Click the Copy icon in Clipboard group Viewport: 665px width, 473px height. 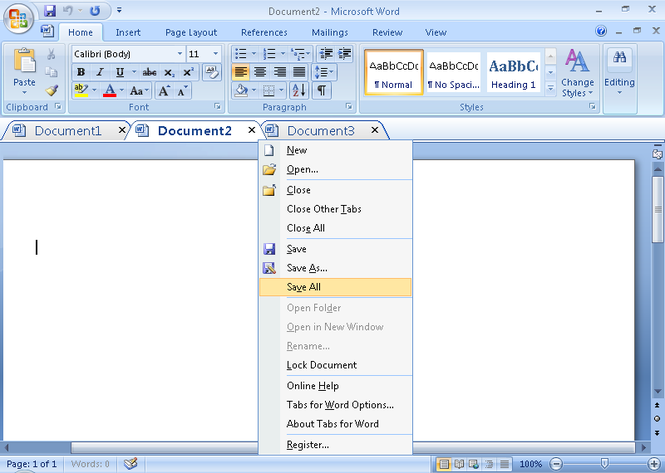pos(51,72)
